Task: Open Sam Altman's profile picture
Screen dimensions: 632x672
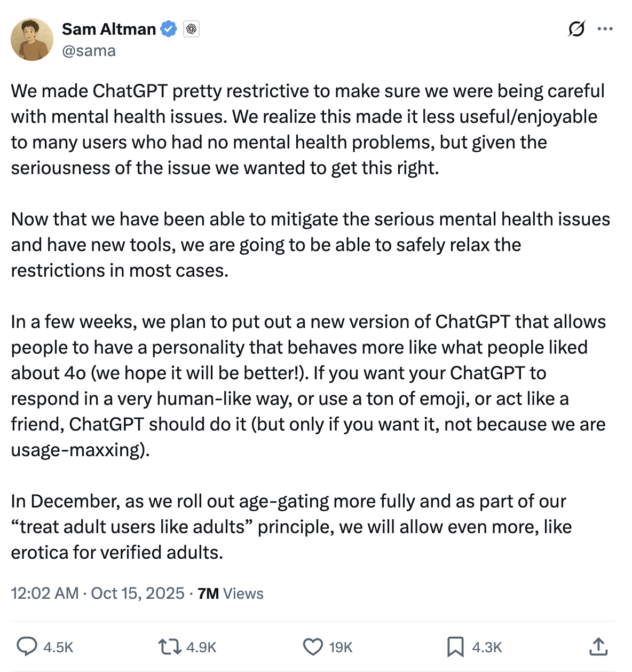Action: click(32, 40)
